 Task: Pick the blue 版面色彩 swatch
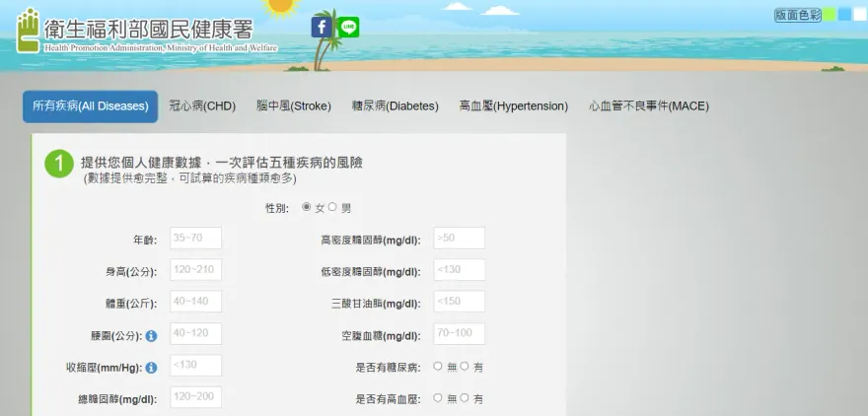(844, 15)
